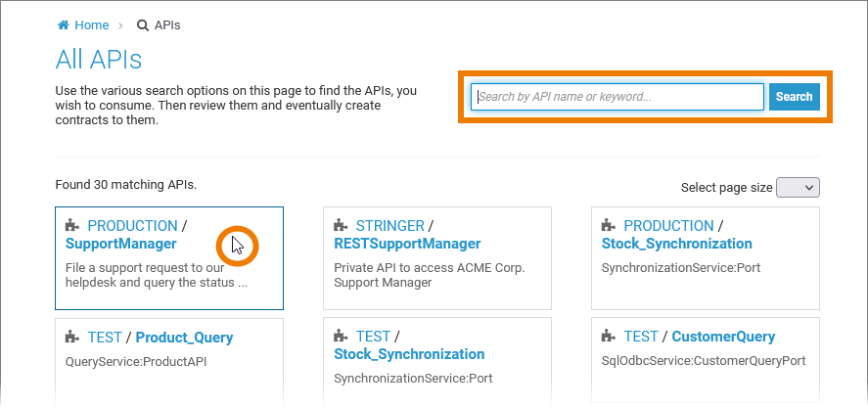Viewport: 868px width, 408px height.
Task: Open TEST Stock_Synchronization API link
Action: [409, 354]
